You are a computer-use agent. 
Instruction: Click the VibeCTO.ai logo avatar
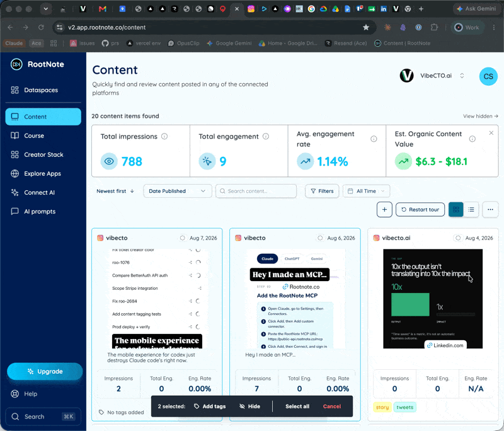tap(406, 76)
